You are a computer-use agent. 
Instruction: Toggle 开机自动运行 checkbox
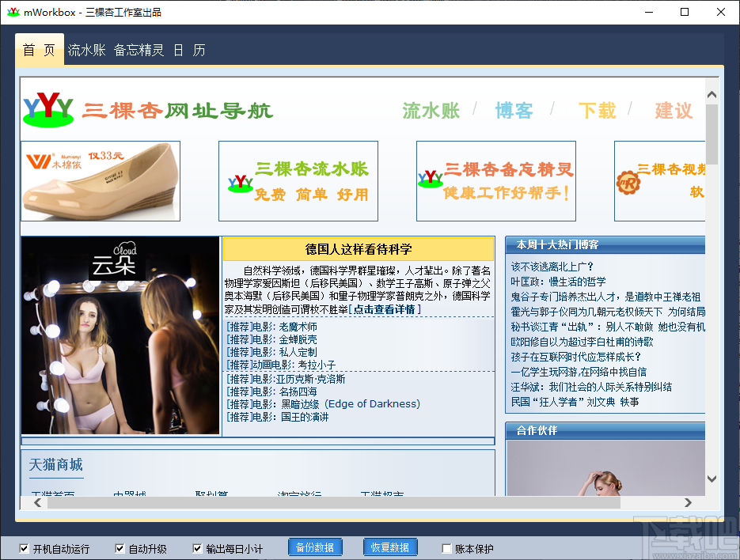[x=24, y=548]
